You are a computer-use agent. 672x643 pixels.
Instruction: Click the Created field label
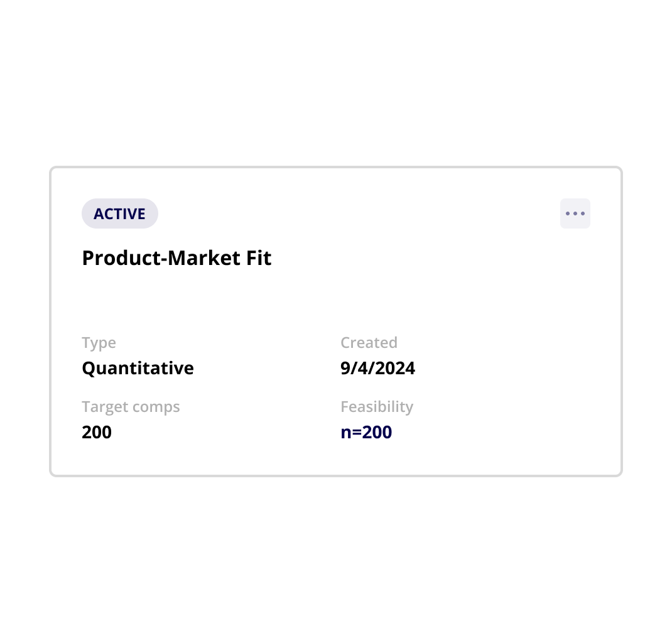point(369,342)
